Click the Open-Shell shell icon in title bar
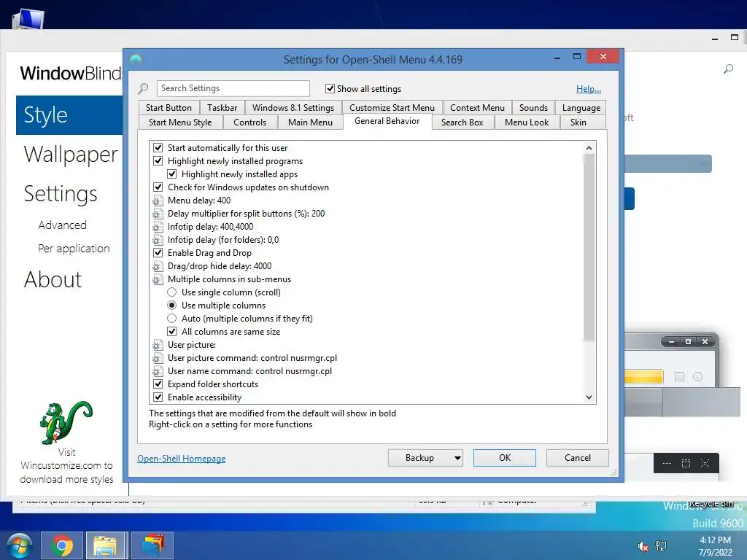 tap(136, 59)
